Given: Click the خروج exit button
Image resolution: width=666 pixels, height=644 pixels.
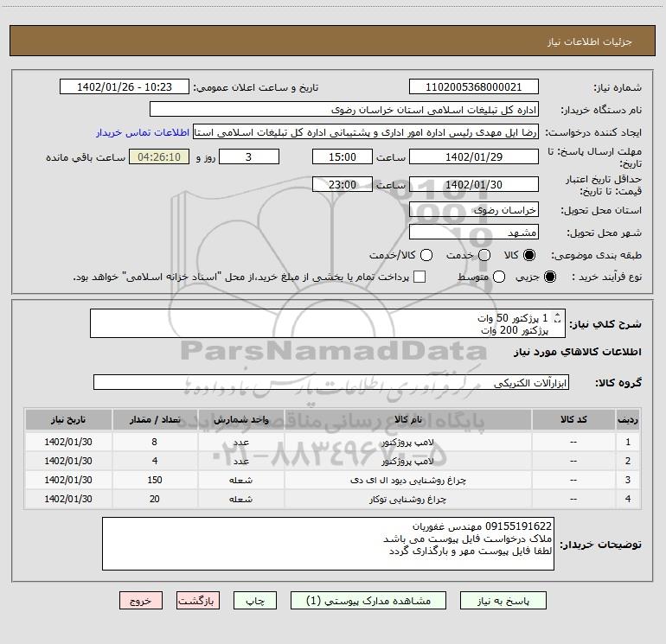Looking at the screenshot, I should [141, 601].
